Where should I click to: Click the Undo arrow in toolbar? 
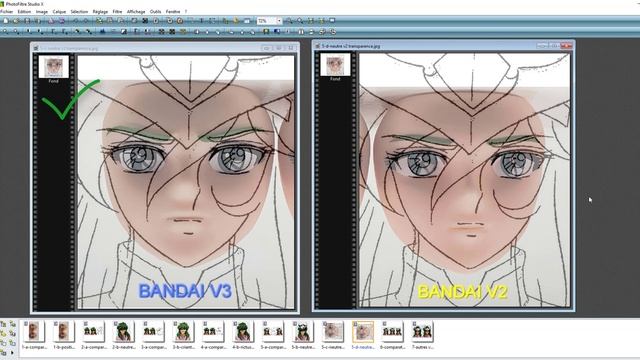76,20
